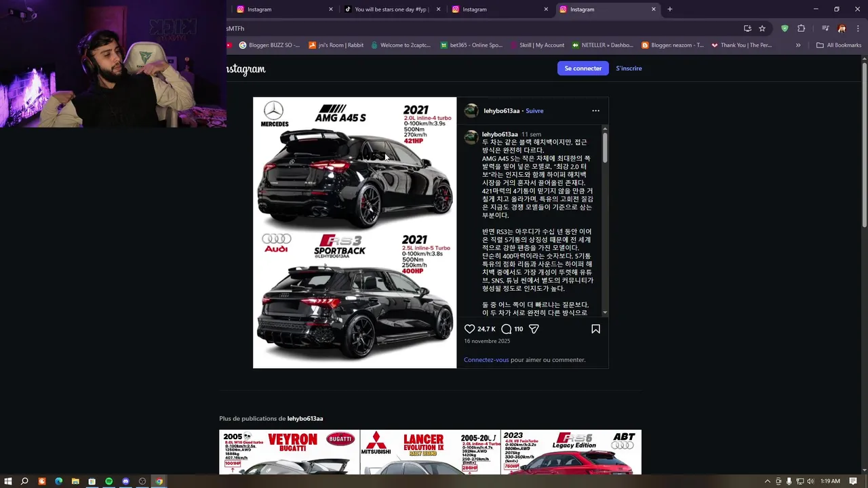Click Suivre to follow lehybo613aa
868x488 pixels.
pyautogui.click(x=534, y=110)
